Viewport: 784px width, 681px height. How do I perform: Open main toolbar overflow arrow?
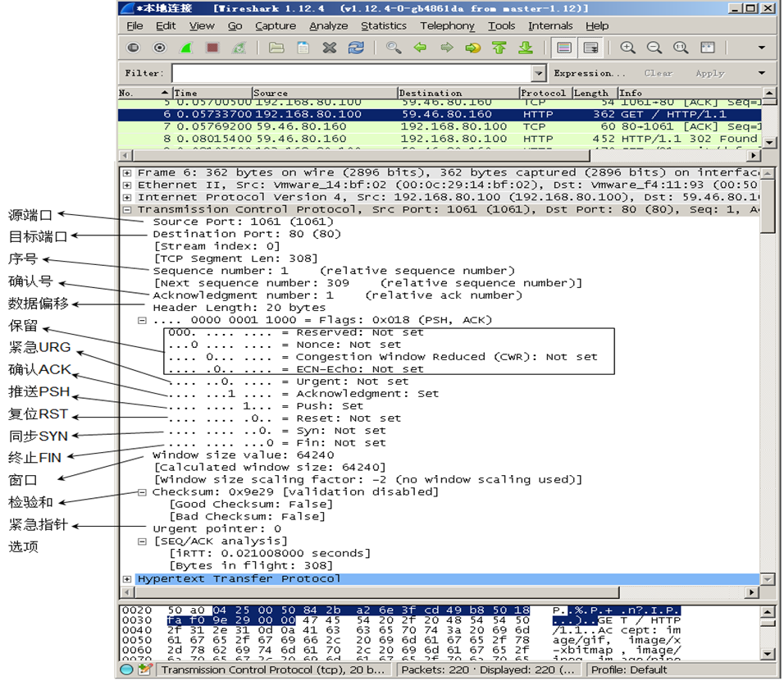762,48
